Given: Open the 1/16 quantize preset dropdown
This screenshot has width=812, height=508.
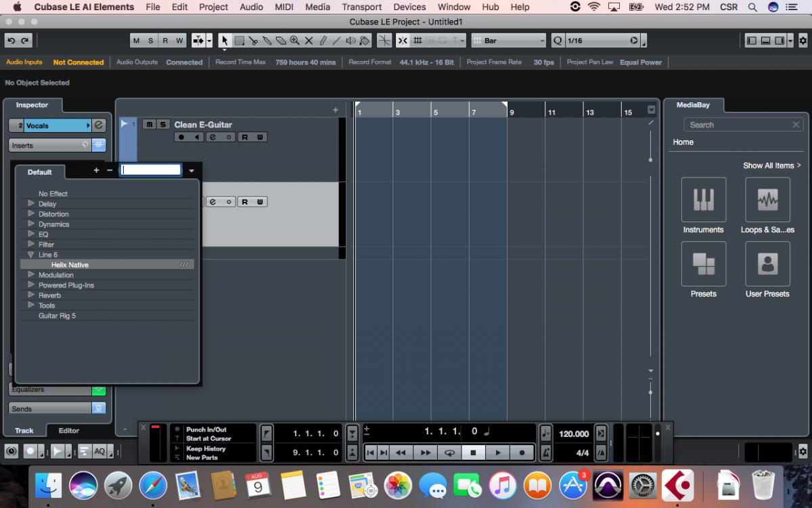Looking at the screenshot, I should pyautogui.click(x=634, y=41).
